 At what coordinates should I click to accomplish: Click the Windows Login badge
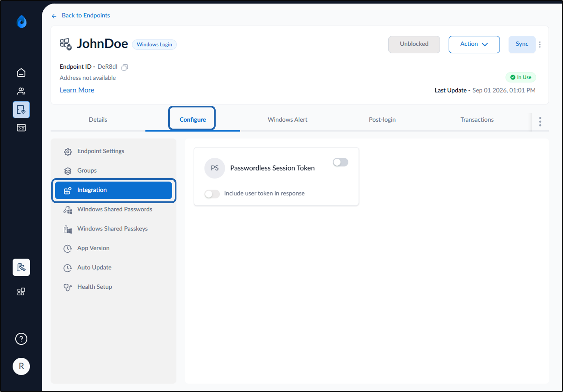[x=154, y=44]
